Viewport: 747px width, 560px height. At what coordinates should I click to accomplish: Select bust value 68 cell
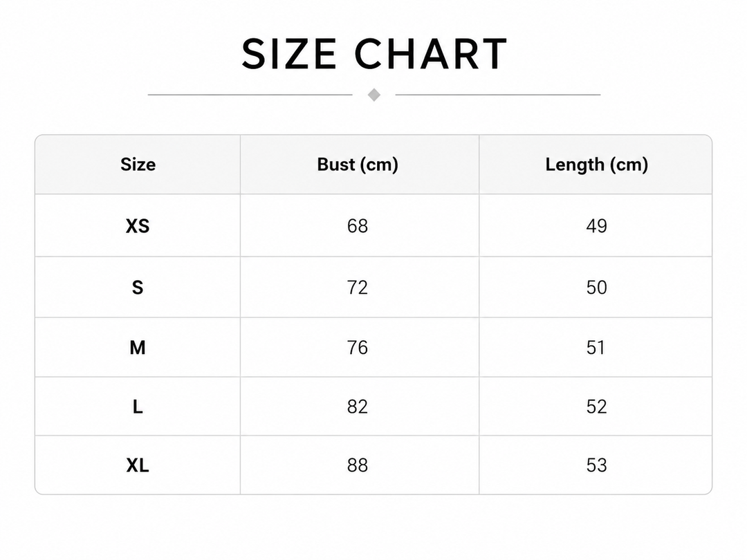coord(360,225)
